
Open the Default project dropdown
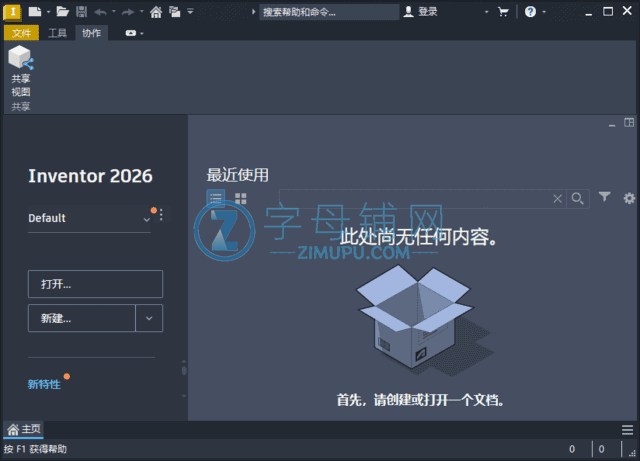tap(89, 218)
